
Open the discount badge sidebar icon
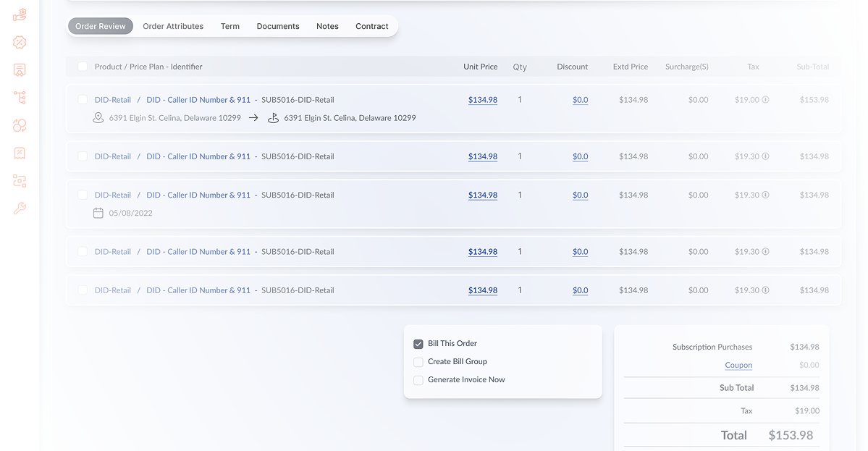[x=20, y=43]
